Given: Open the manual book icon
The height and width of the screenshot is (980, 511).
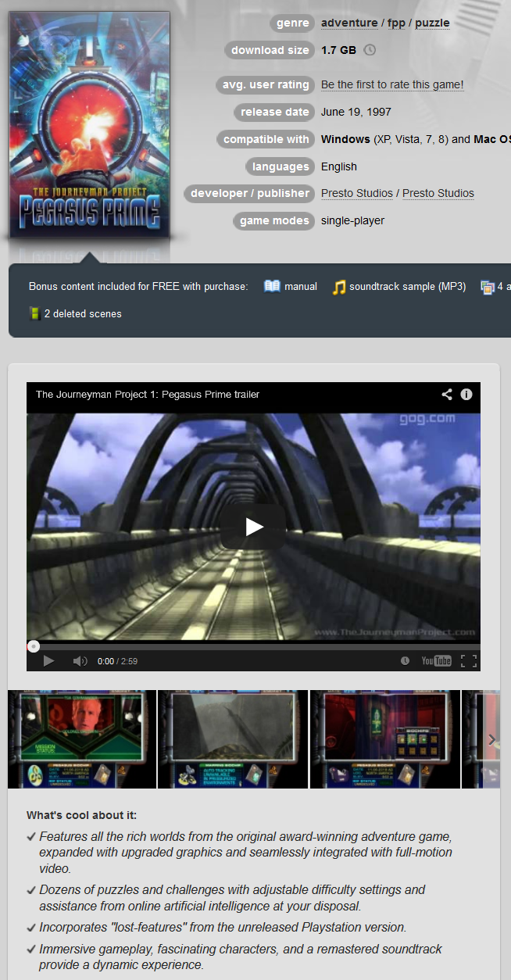Looking at the screenshot, I should click(272, 286).
